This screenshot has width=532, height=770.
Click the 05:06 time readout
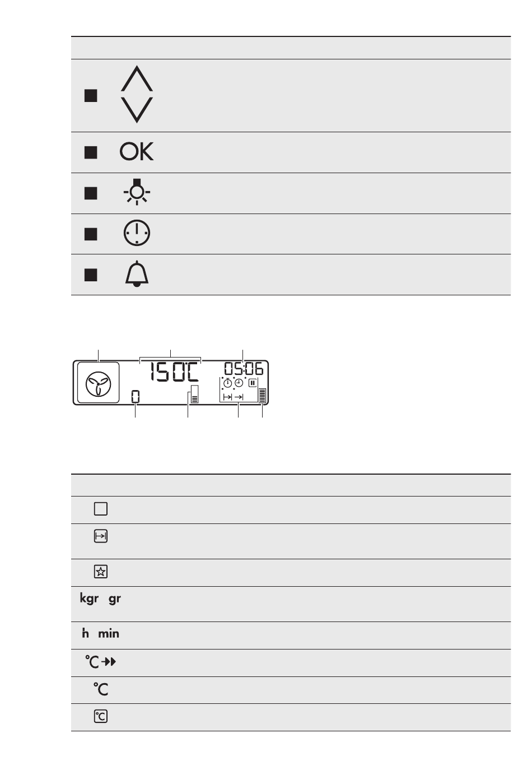click(x=243, y=369)
